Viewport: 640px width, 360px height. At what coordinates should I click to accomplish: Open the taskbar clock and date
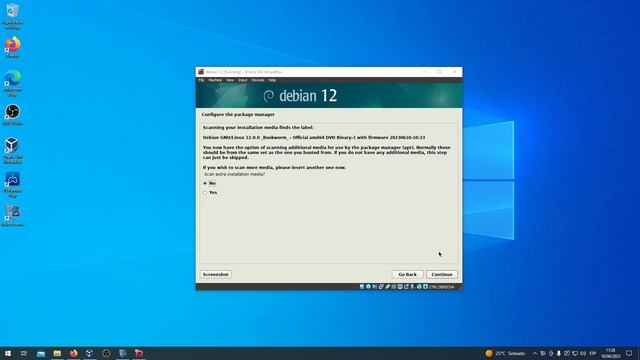coord(611,353)
